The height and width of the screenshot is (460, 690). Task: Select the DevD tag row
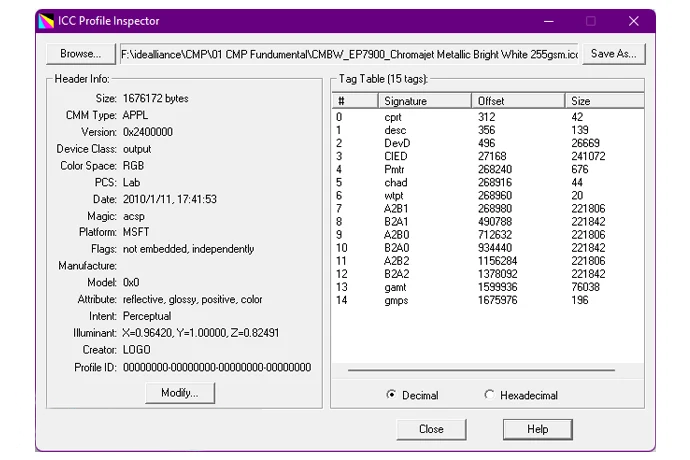click(x=488, y=143)
